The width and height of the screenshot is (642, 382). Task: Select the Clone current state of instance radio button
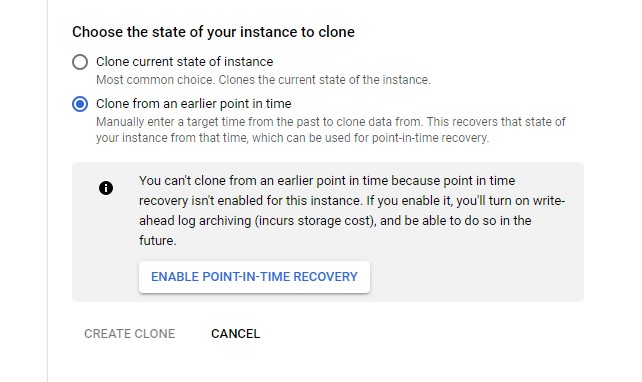click(x=80, y=62)
